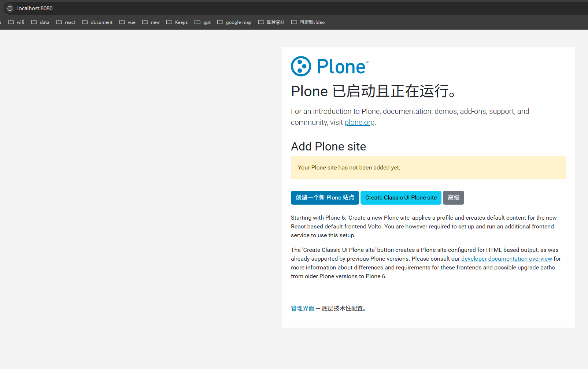588x369 pixels.
Task: Click the 'Plone 已启动且正在运行。' heading
Action: pyautogui.click(x=374, y=91)
